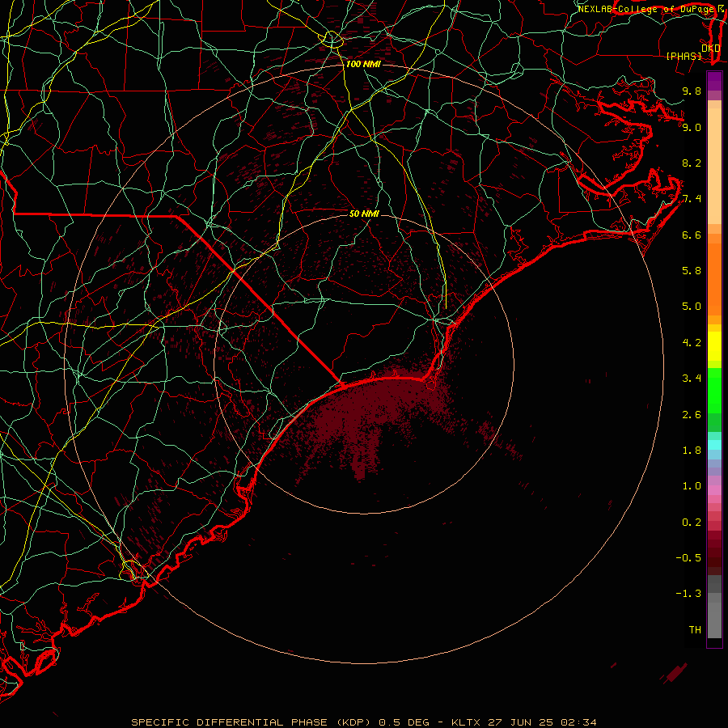The image size is (728, 728).
Task: Click the 4.2 scale label
Action: click(x=692, y=343)
